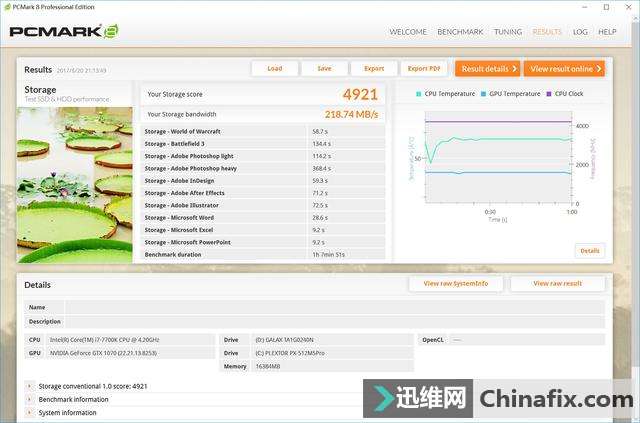
Task: Select the RESULTS tab
Action: click(547, 32)
